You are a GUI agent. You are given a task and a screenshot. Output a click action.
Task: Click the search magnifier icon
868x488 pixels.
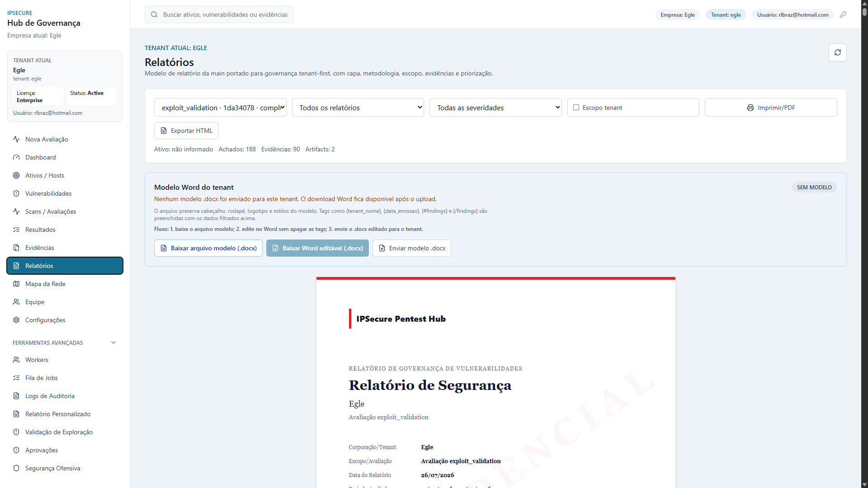[154, 14]
